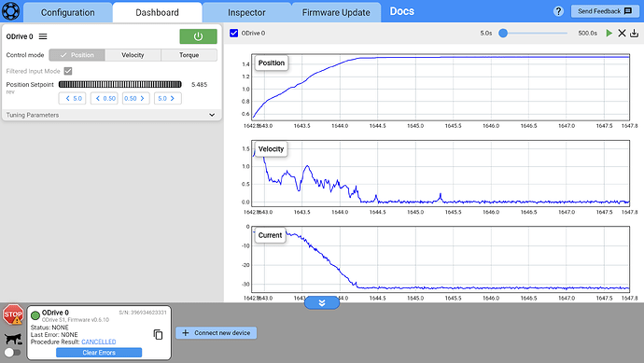Click the ODrive 0 device card title
Screen dimensions: 644x363
pos(55,313)
